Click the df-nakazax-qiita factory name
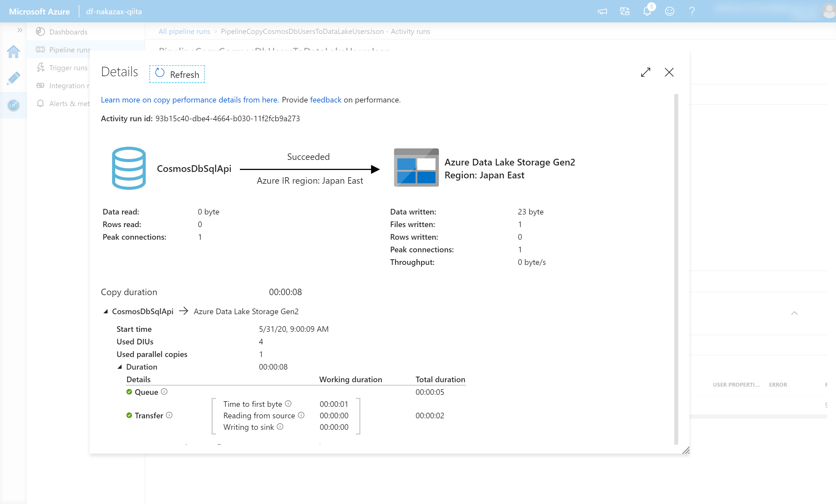Viewport: 836px width, 504px height. coord(114,11)
